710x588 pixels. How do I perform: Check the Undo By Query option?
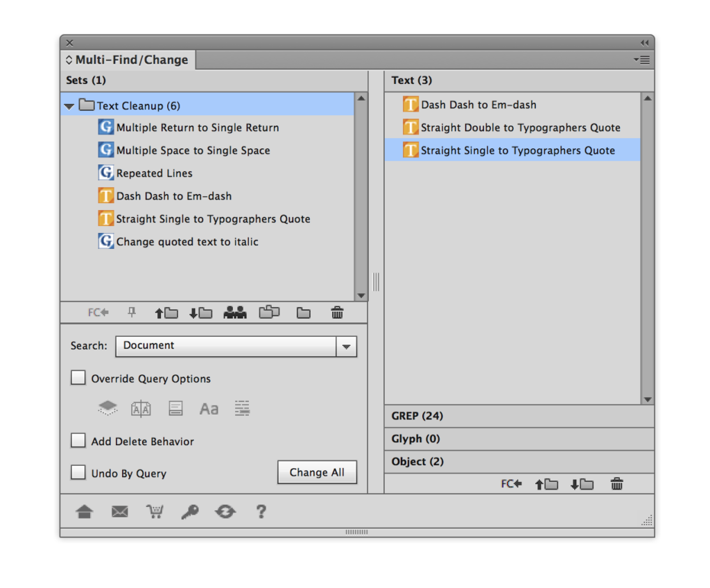tap(78, 473)
